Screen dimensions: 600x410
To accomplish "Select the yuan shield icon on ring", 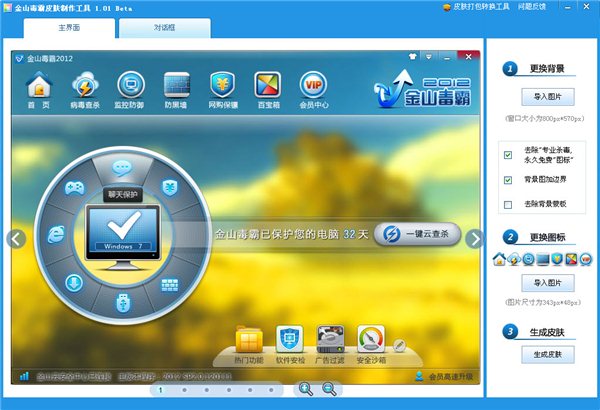I will (170, 188).
